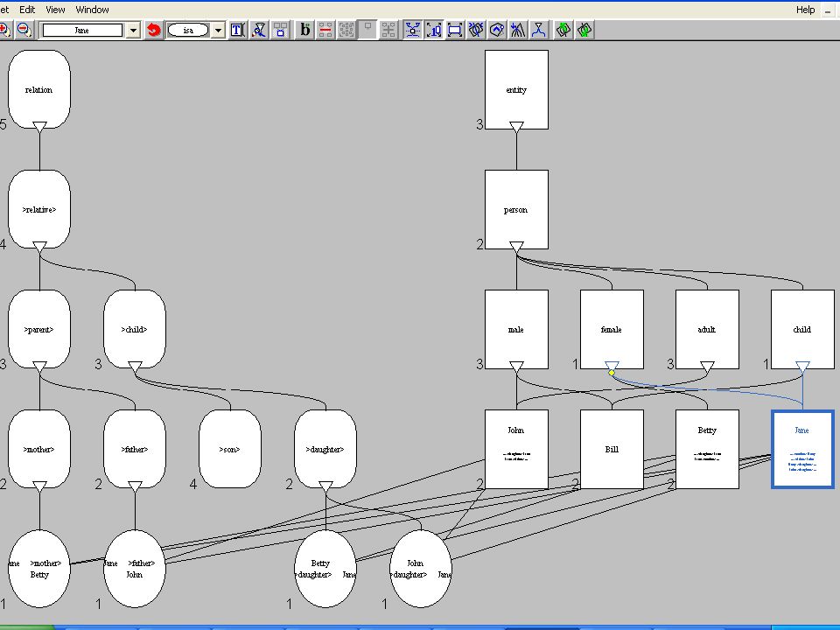Image resolution: width=840 pixels, height=630 pixels.
Task: Open the View menu
Action: tap(55, 10)
